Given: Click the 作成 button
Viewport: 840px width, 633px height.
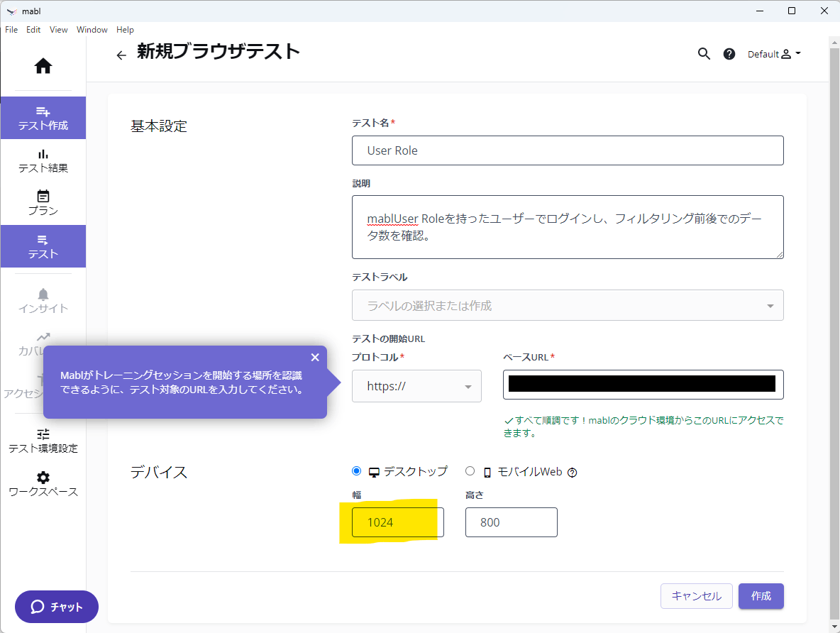Looking at the screenshot, I should coord(761,596).
